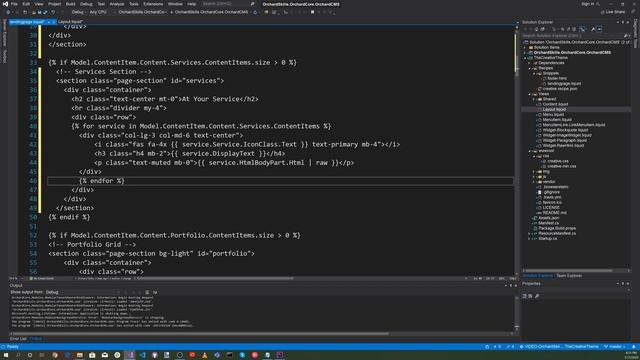Select the LICENSE file

click(551, 208)
